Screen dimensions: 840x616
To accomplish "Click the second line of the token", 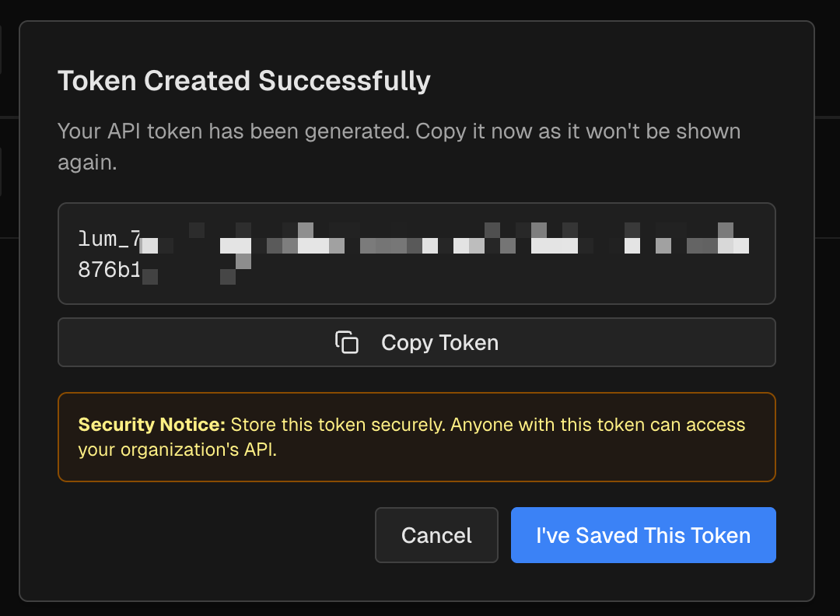I will click(109, 271).
